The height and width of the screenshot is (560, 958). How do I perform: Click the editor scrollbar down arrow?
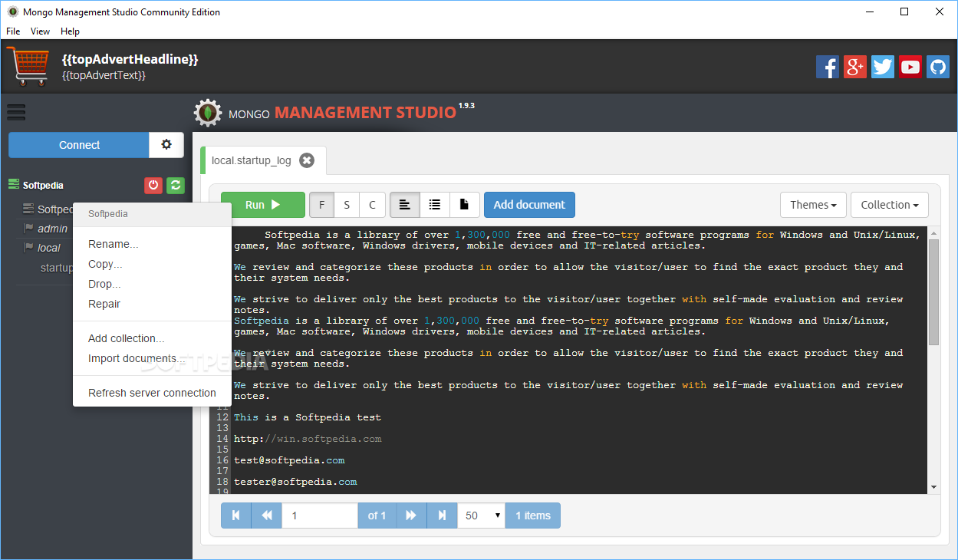933,487
